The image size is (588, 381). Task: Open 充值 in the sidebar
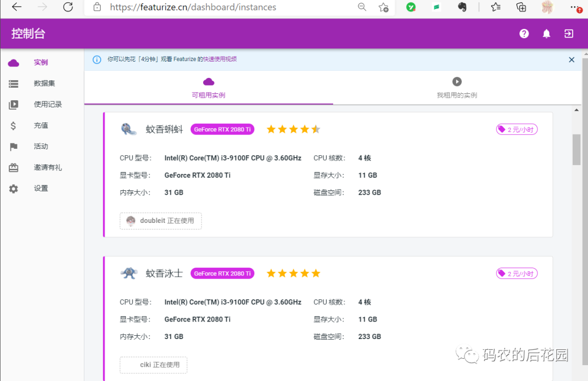41,125
